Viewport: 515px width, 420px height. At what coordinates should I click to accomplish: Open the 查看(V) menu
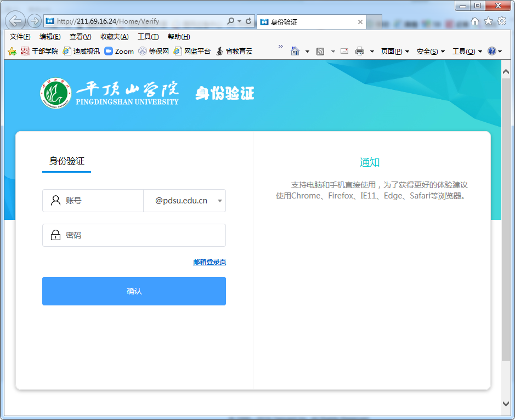click(81, 37)
